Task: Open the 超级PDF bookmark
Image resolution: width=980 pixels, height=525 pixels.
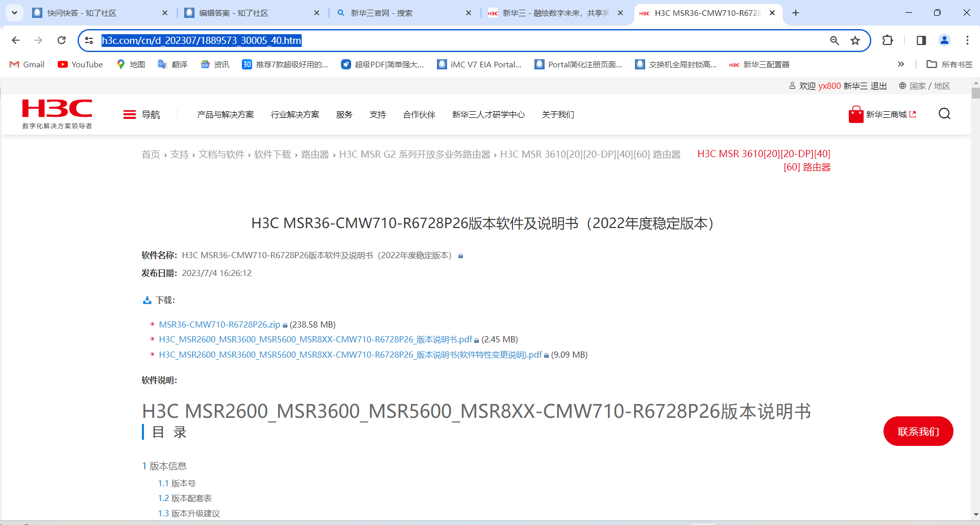Action: [x=382, y=64]
